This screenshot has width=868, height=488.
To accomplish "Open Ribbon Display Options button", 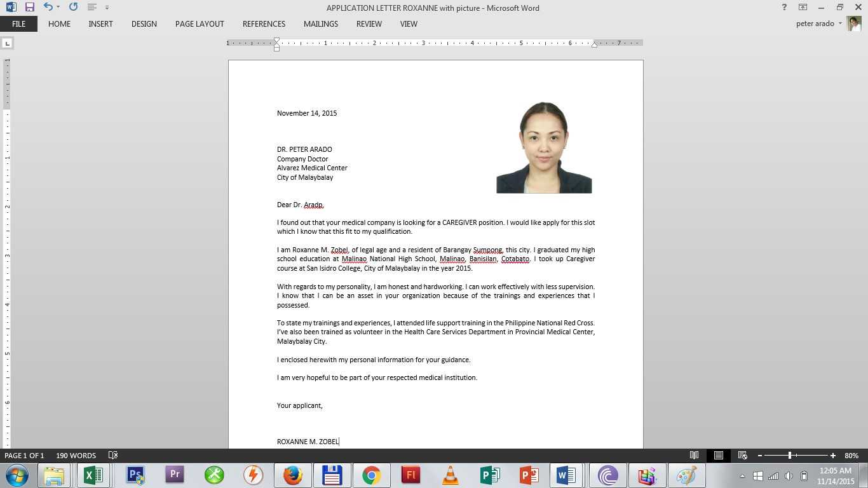I will pos(803,8).
